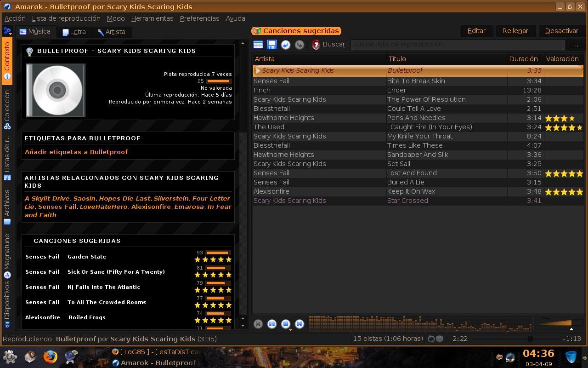Adjust the volume slider
The width and height of the screenshot is (588, 368).
(x=560, y=323)
